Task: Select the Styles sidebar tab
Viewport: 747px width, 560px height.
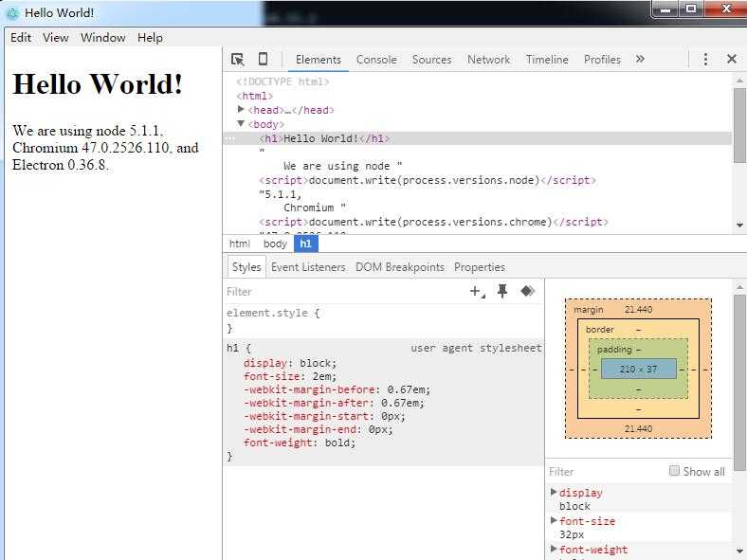Action: click(246, 267)
